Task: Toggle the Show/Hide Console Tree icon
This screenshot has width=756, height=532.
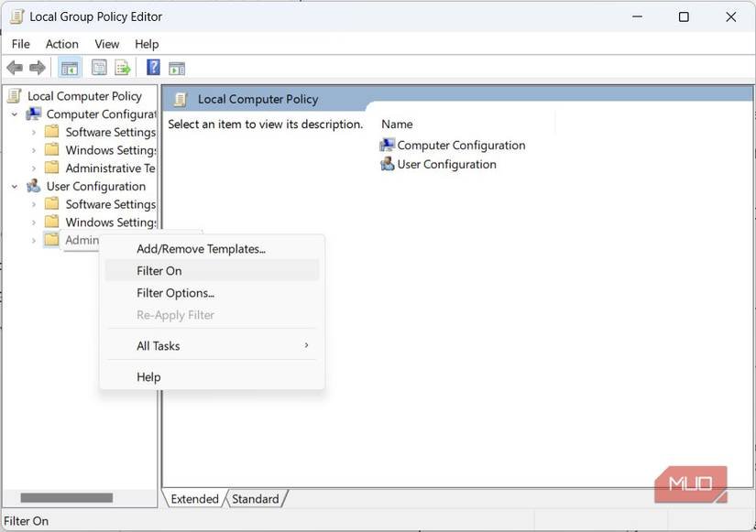Action: [69, 68]
